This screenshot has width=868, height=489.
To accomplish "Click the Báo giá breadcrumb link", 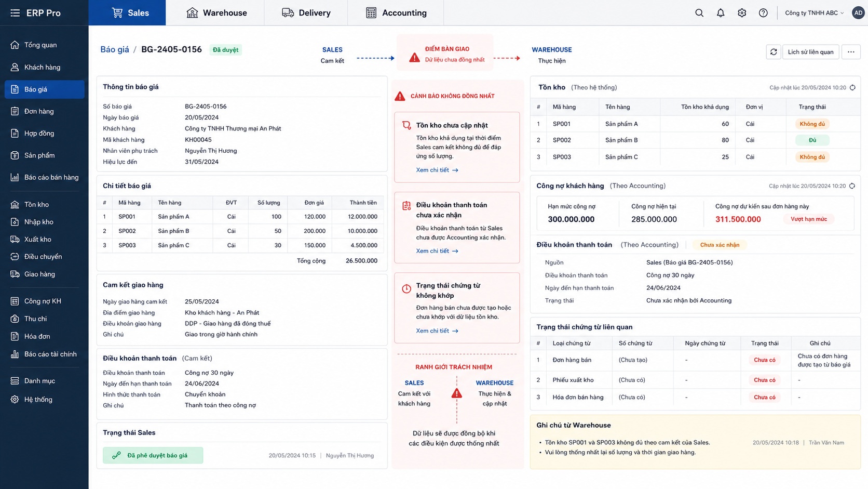I will 115,49.
